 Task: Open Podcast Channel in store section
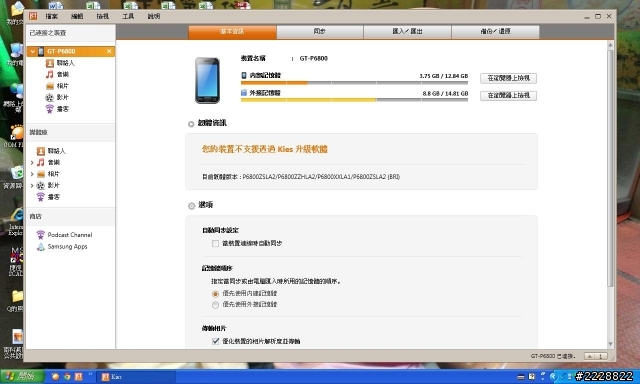tap(64, 235)
